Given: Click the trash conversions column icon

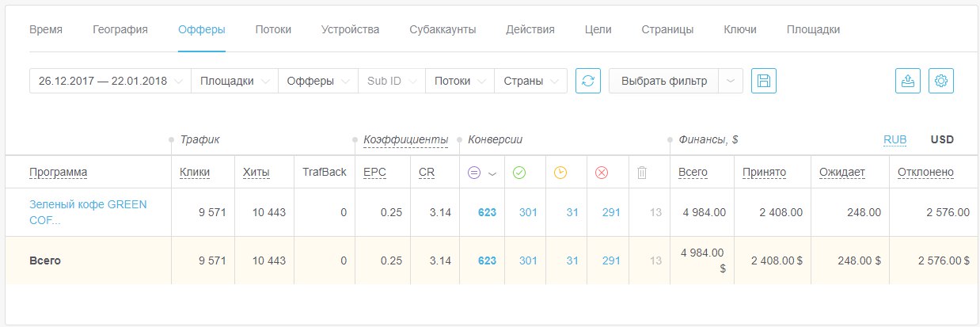Looking at the screenshot, I should [642, 173].
